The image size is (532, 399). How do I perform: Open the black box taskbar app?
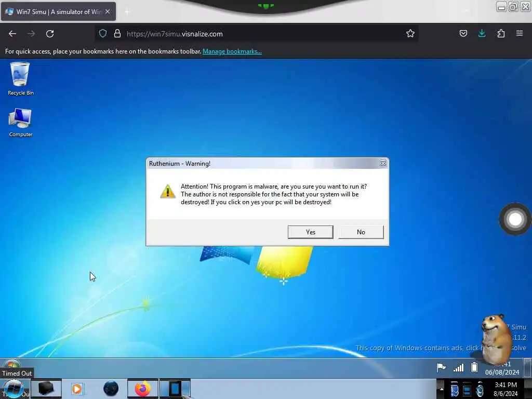click(46, 389)
